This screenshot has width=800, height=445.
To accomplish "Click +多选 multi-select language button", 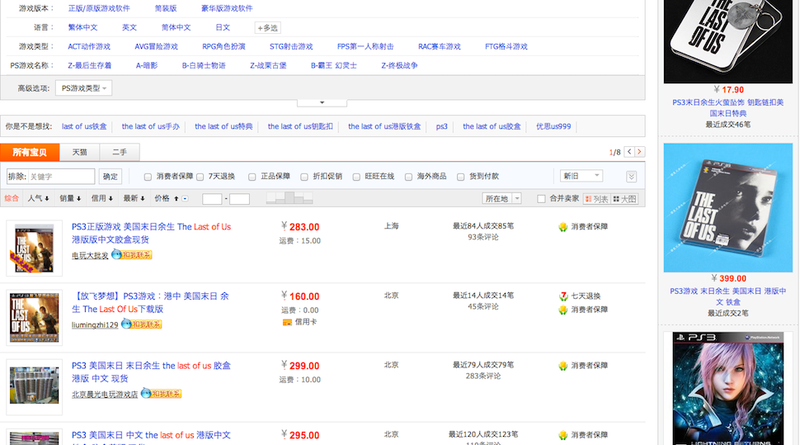I will coord(267,28).
